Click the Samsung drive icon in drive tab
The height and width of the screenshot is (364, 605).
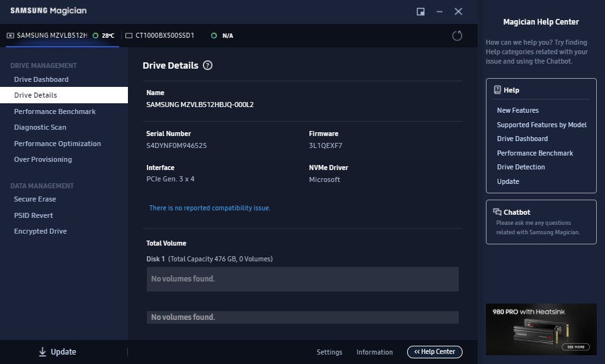[x=11, y=35]
